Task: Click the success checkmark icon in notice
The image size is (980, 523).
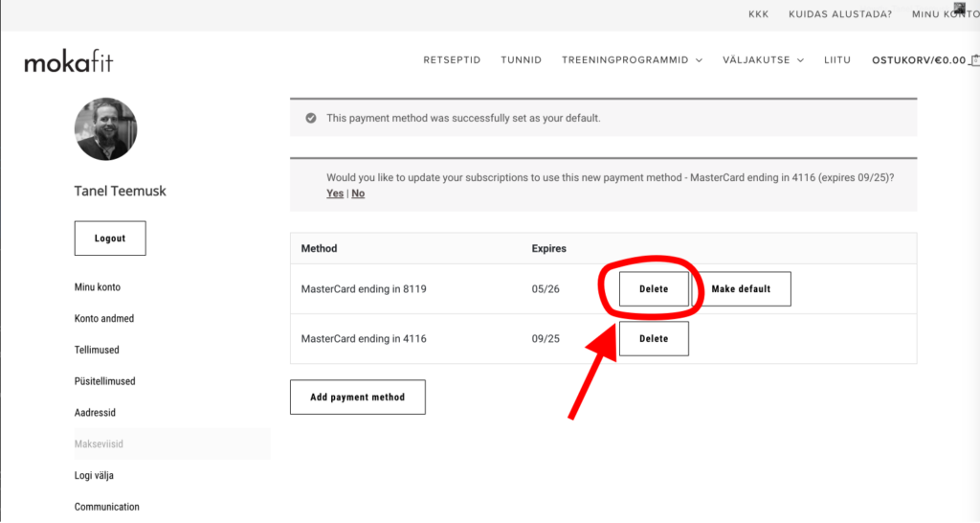Action: coord(311,118)
